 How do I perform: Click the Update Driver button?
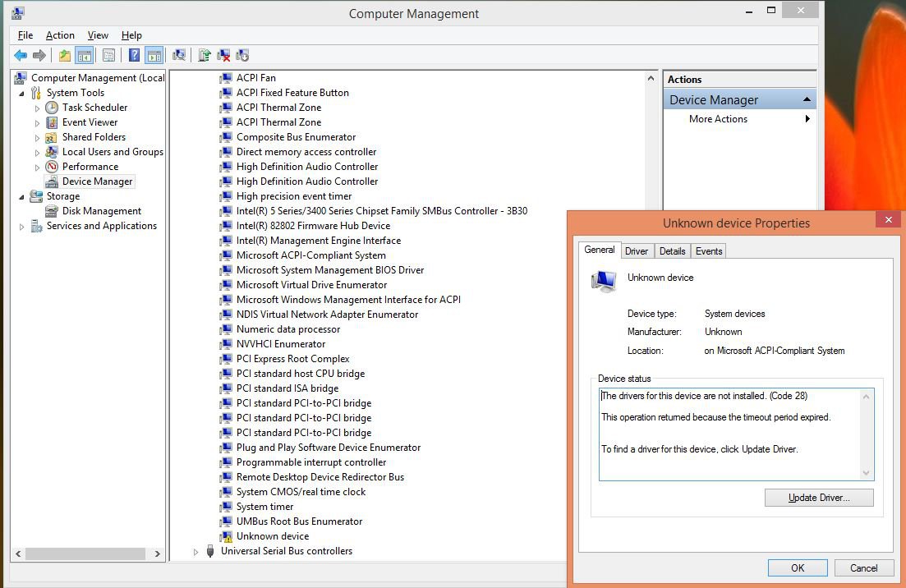(818, 498)
